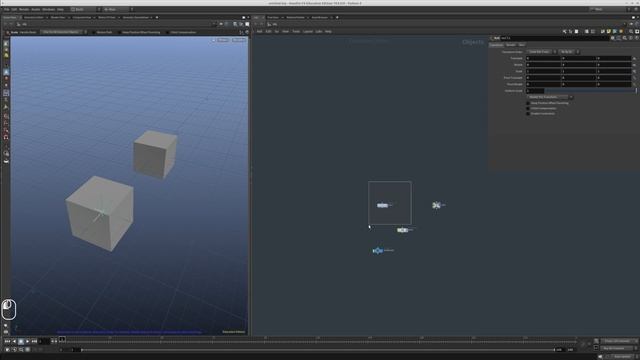Open the Main radial menu dropdown
Viewport: 640px width, 360px height.
pos(118,9)
